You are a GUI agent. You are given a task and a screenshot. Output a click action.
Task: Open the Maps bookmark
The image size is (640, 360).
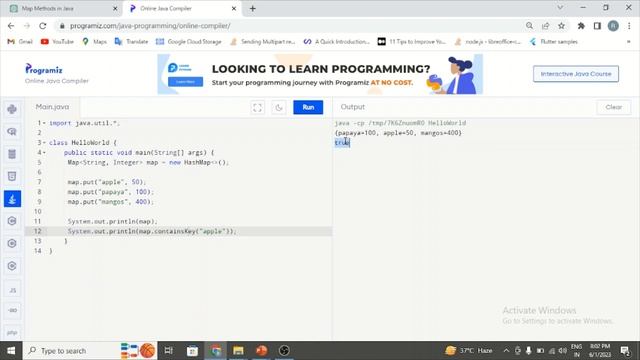pyautogui.click(x=94, y=42)
